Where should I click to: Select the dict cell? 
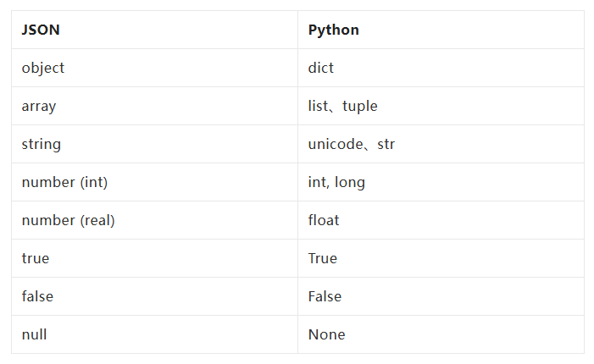pyautogui.click(x=441, y=68)
